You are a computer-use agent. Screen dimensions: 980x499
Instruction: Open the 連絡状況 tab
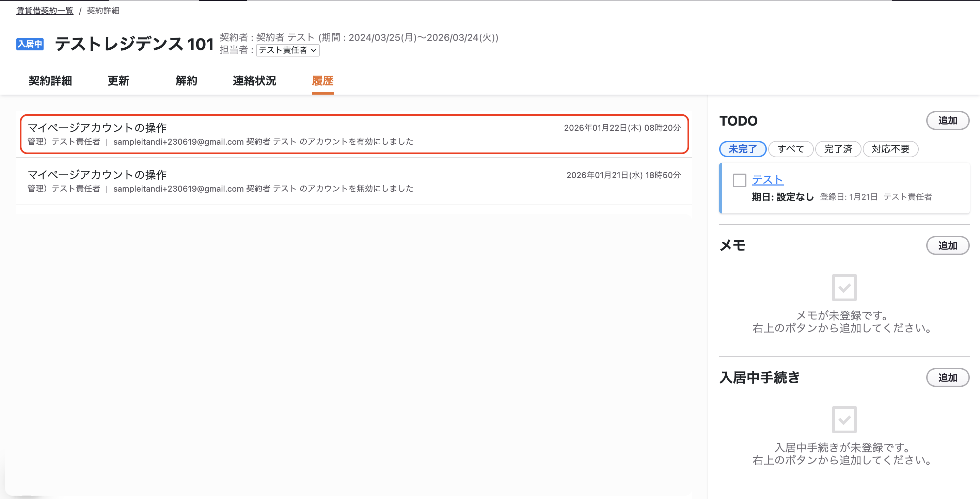coord(254,81)
